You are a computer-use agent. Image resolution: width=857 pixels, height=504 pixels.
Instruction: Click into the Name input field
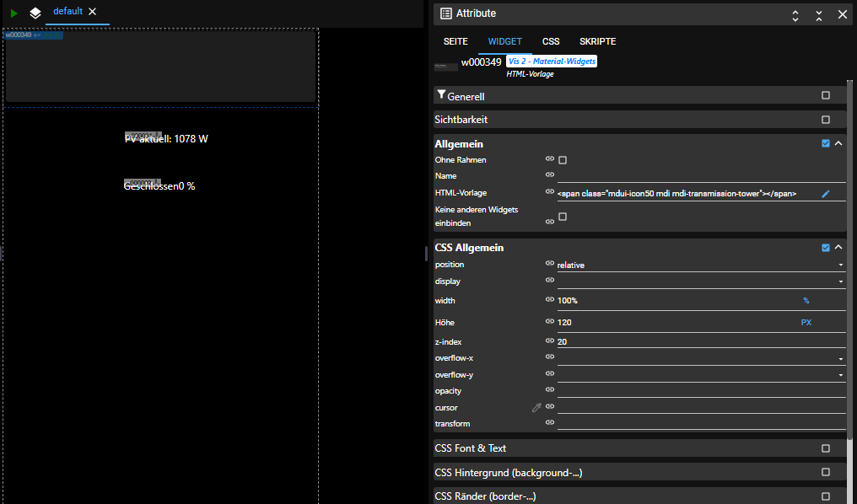click(700, 176)
